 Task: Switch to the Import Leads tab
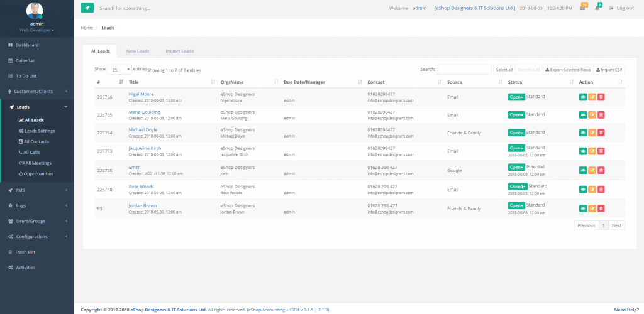click(179, 51)
